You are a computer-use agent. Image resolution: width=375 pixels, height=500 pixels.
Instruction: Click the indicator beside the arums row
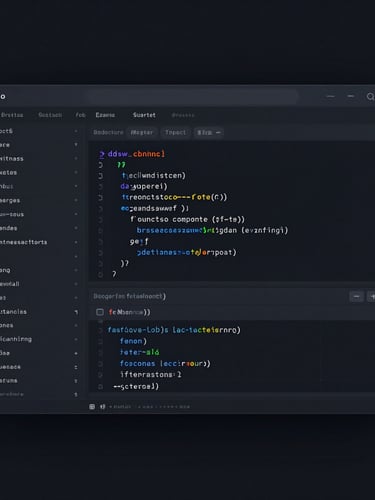point(76,381)
